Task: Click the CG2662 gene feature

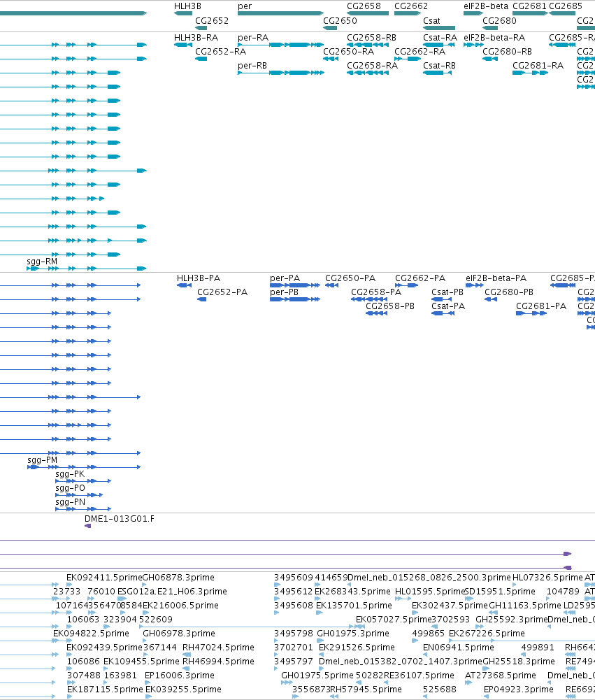Action: [x=408, y=13]
